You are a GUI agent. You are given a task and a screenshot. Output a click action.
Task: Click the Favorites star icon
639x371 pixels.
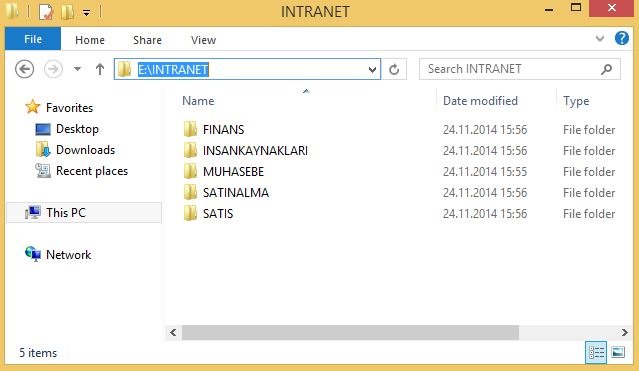click(x=33, y=107)
